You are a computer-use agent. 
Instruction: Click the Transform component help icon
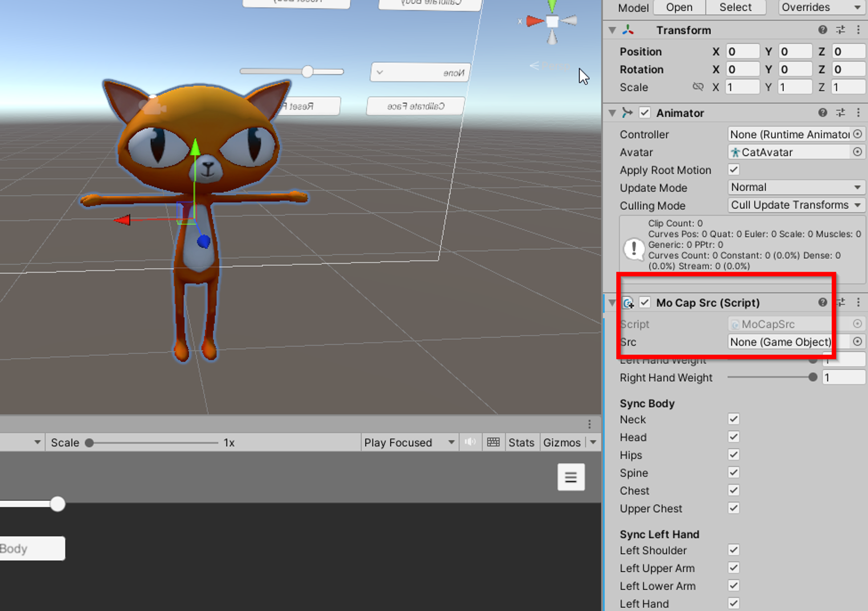point(822,30)
